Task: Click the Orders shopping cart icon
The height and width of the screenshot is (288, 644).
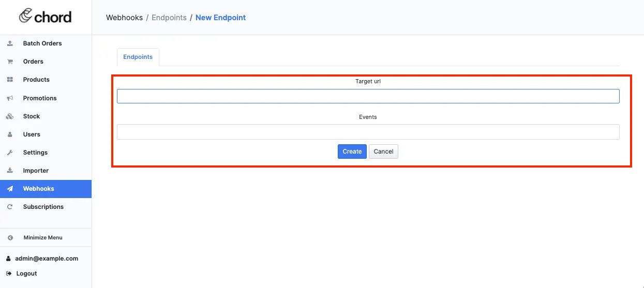Action: (10, 62)
